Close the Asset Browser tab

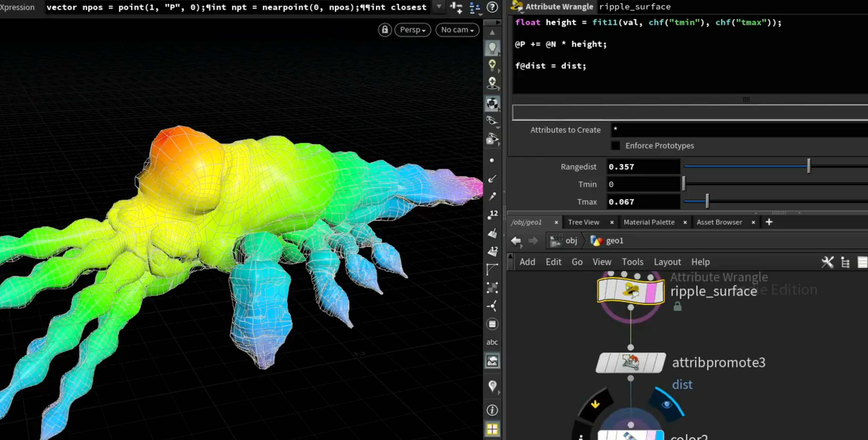point(753,223)
